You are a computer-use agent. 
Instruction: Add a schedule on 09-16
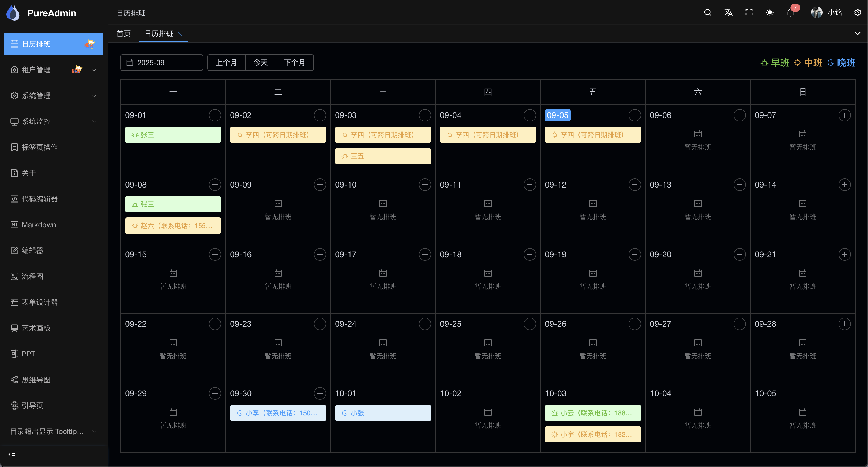(x=320, y=254)
